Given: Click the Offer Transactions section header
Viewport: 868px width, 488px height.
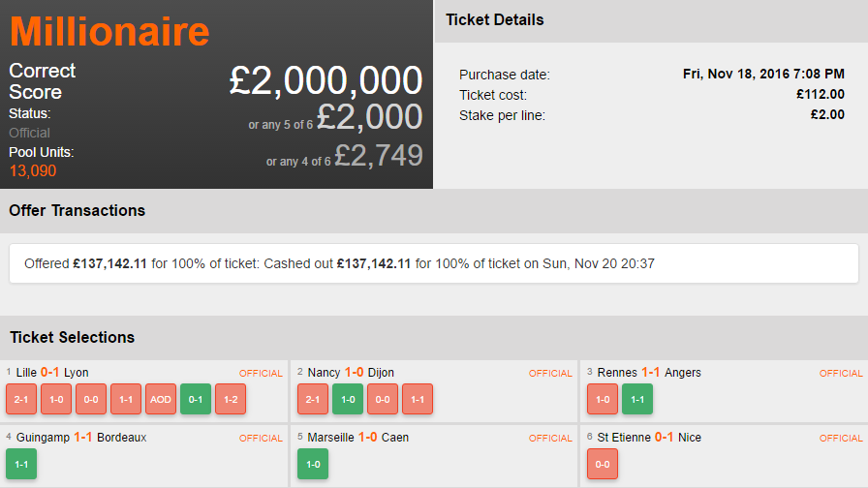Looking at the screenshot, I should click(x=77, y=210).
